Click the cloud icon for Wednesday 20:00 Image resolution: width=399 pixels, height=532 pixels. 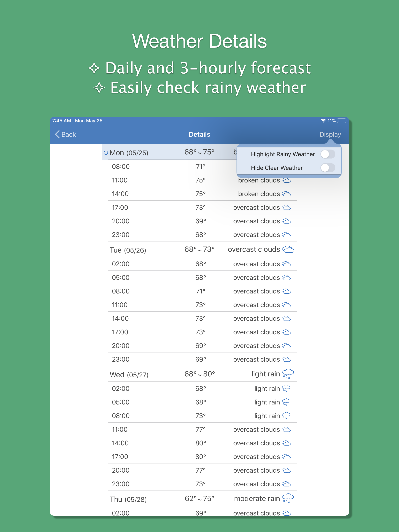[286, 470]
